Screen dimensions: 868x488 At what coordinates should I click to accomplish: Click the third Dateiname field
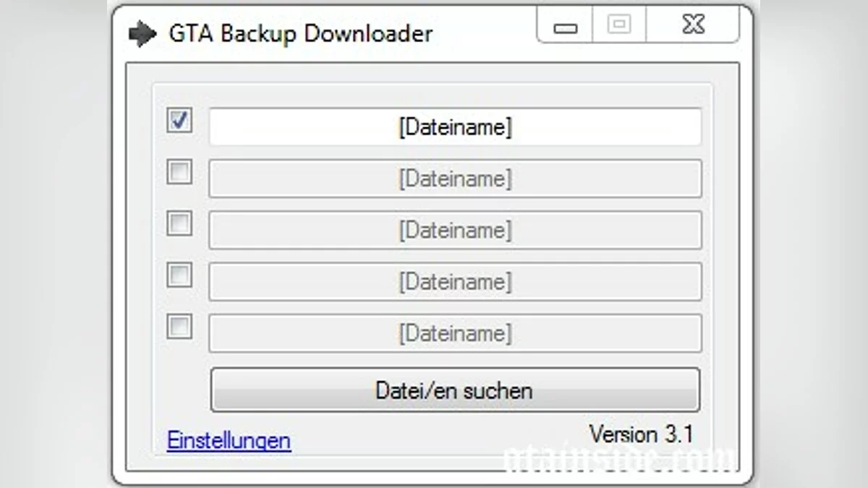click(454, 230)
